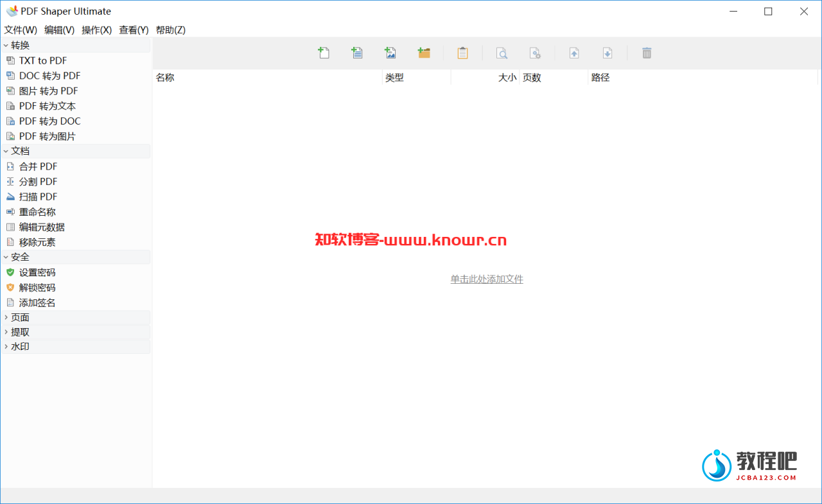Click the add text document toolbar icon
Screen dimensions: 822x504
tap(357, 53)
